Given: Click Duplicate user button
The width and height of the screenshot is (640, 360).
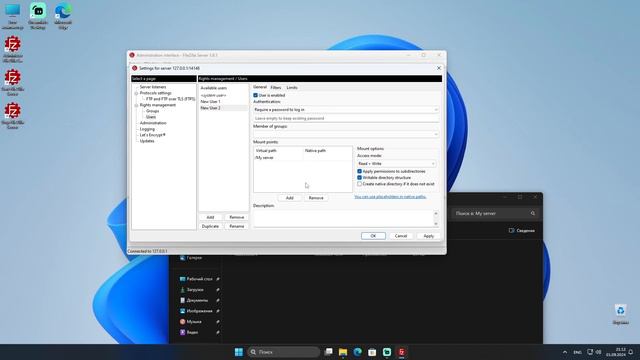Looking at the screenshot, I should tap(210, 226).
